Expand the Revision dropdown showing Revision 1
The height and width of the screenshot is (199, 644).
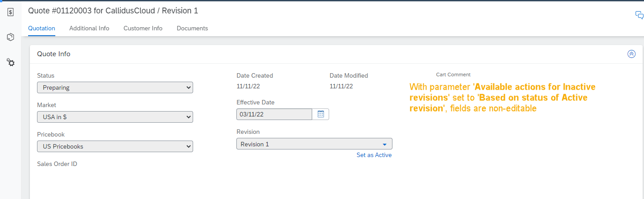[x=314, y=144]
